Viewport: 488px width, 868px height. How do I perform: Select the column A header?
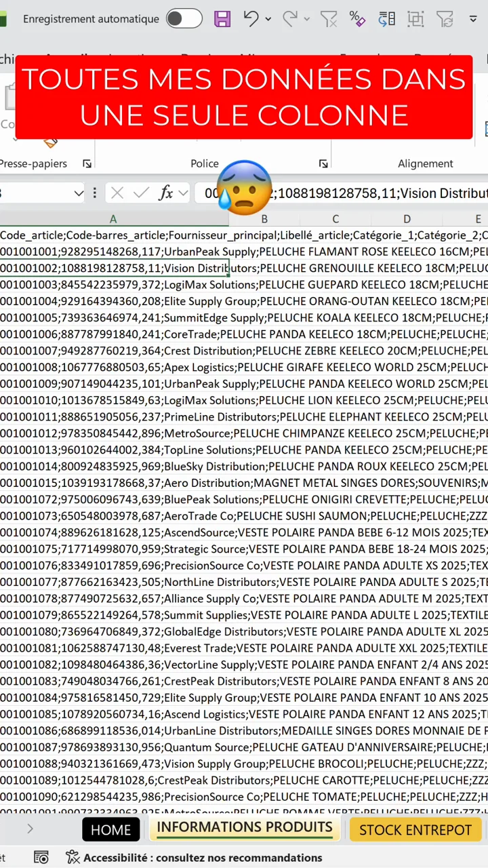coord(113,219)
